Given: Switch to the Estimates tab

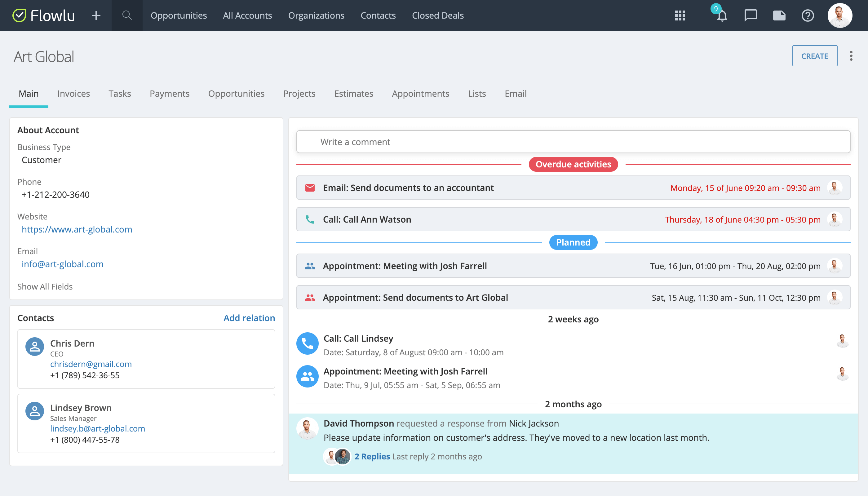Looking at the screenshot, I should (354, 93).
